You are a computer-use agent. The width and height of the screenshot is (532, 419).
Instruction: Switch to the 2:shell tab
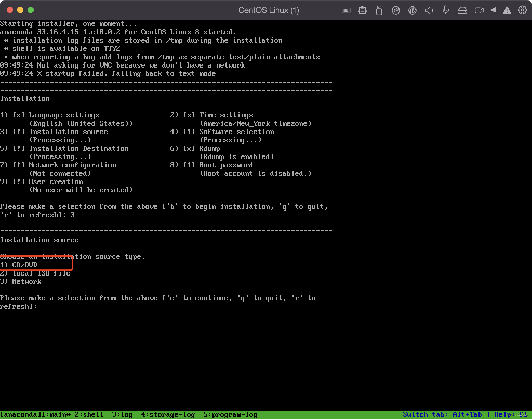pyautogui.click(x=89, y=415)
